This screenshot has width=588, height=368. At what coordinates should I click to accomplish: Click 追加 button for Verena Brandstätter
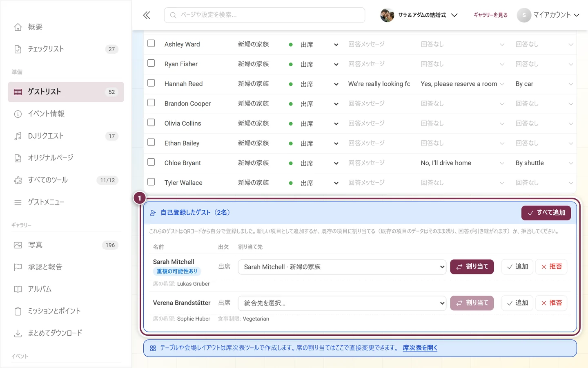[517, 303]
